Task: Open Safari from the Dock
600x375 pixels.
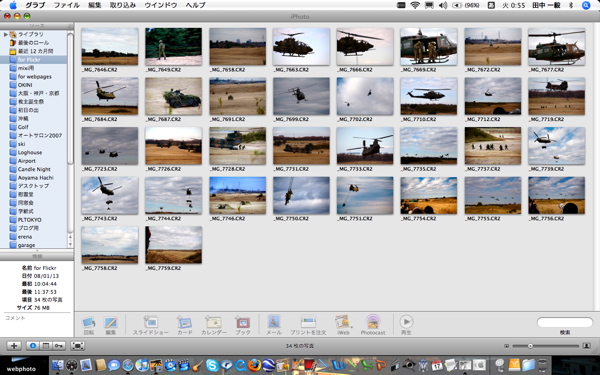Action: [x=128, y=365]
